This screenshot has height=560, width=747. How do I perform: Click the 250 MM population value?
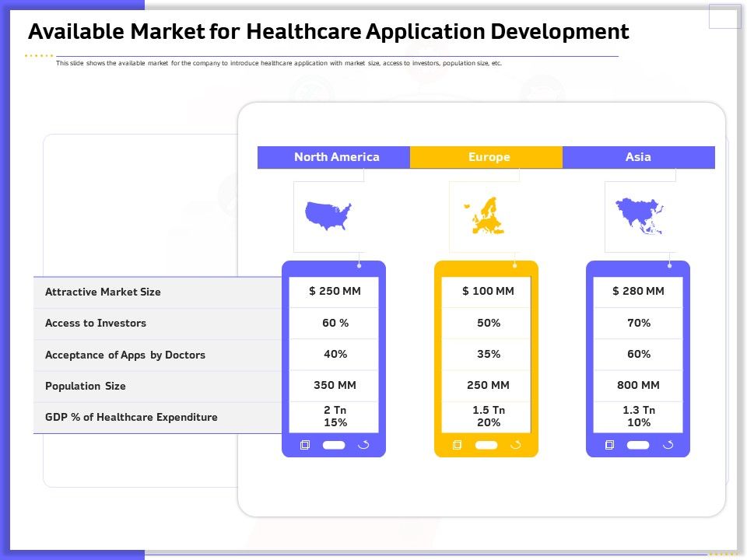(488, 385)
